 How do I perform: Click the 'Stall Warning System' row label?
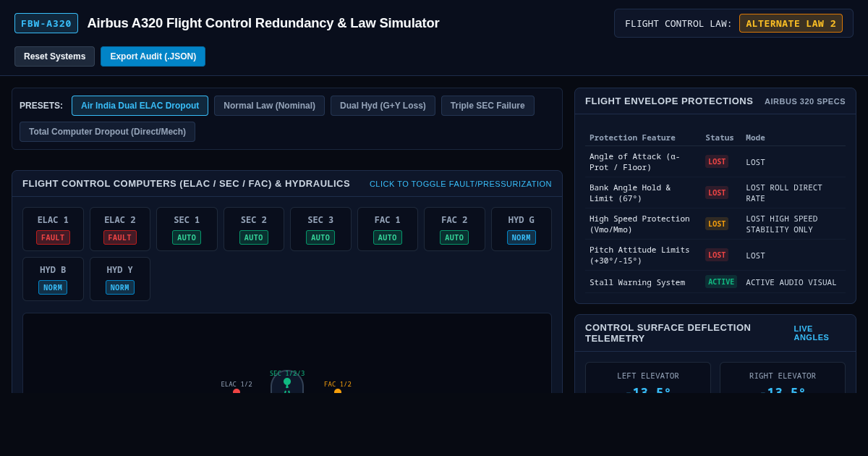click(x=637, y=282)
